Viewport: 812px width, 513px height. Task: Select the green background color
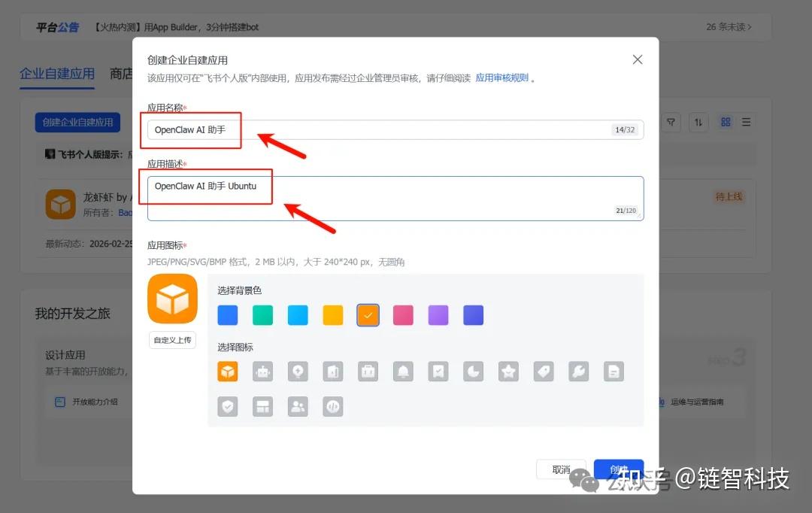tap(263, 315)
